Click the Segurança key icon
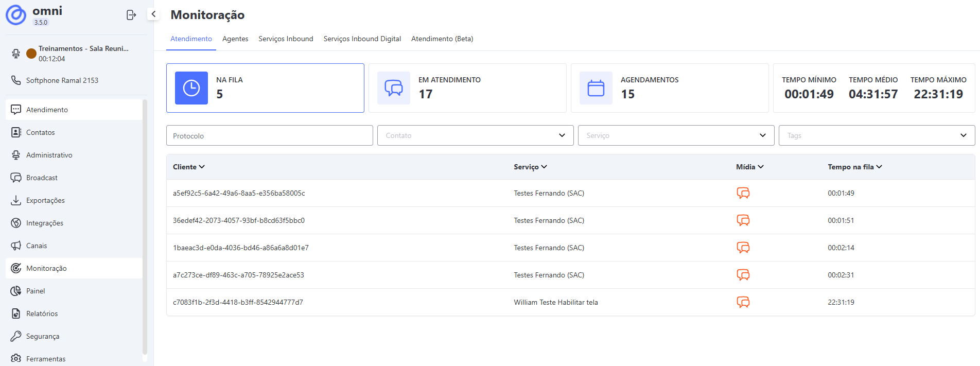The width and height of the screenshot is (980, 366). [16, 336]
